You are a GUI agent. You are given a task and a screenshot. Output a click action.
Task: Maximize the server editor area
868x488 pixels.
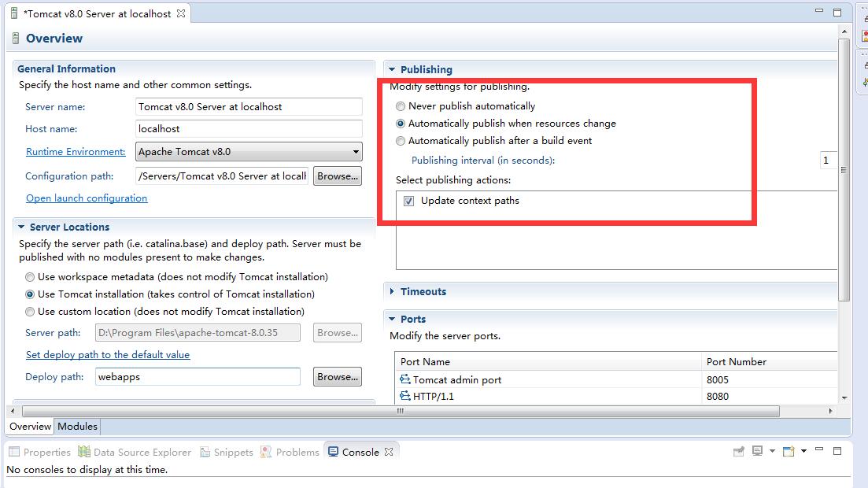point(837,12)
